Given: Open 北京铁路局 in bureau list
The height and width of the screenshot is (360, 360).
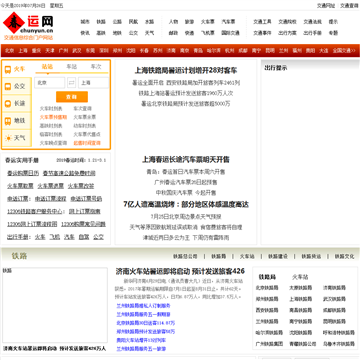Looking at the screenshot, I should 267,288.
